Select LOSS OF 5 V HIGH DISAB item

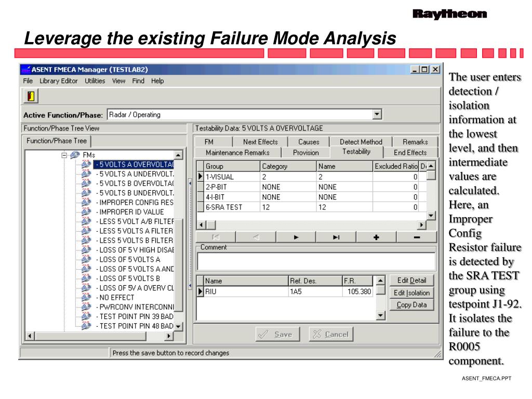tap(136, 250)
